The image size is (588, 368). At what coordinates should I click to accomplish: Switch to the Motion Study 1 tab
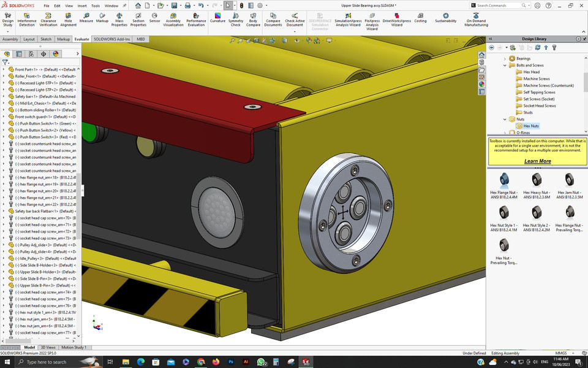(x=73, y=347)
